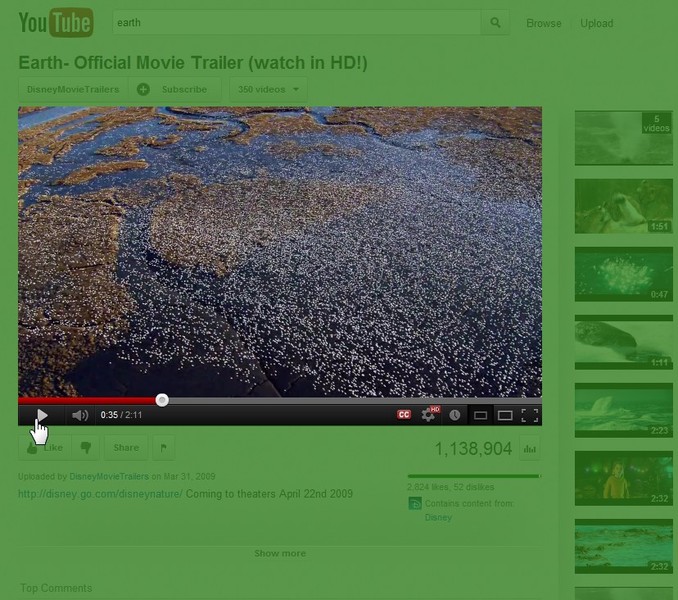Click the video frame of flying birds
Viewport: 678px width, 600px height.
(280, 252)
